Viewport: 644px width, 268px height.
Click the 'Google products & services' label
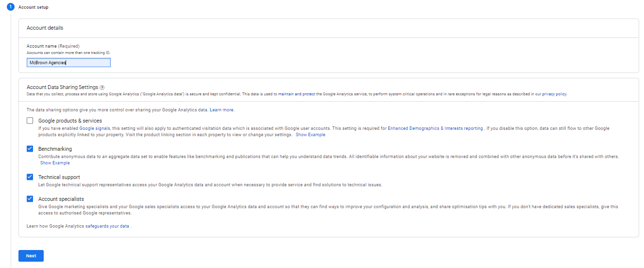(x=70, y=121)
